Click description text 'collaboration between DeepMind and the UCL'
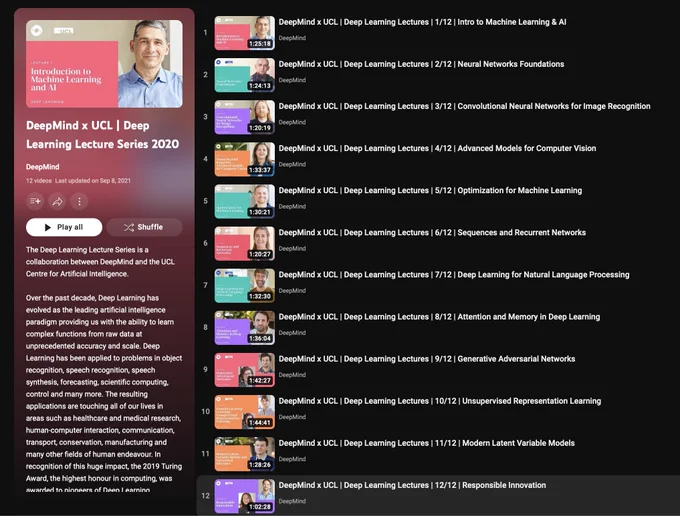The image size is (680, 516). (x=100, y=262)
